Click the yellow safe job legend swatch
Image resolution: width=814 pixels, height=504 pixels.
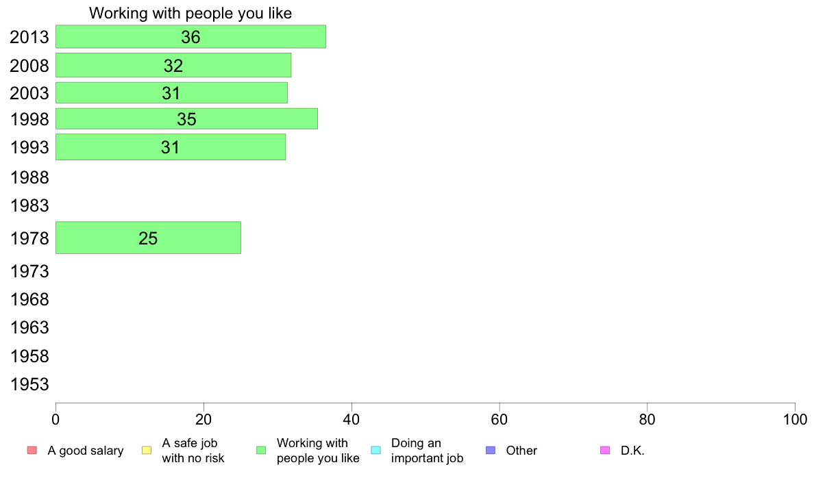[147, 450]
